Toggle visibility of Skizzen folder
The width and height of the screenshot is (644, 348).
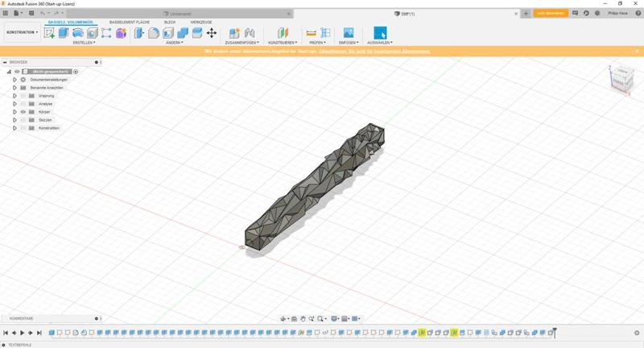[x=23, y=120]
